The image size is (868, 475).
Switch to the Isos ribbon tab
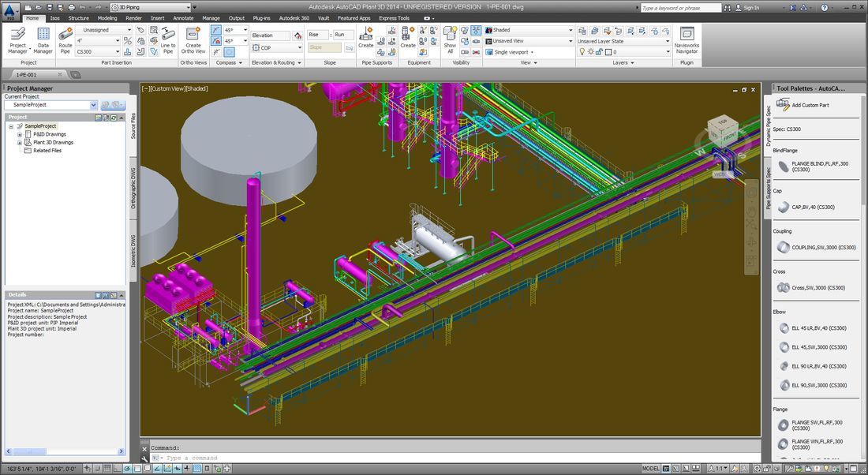[x=54, y=18]
